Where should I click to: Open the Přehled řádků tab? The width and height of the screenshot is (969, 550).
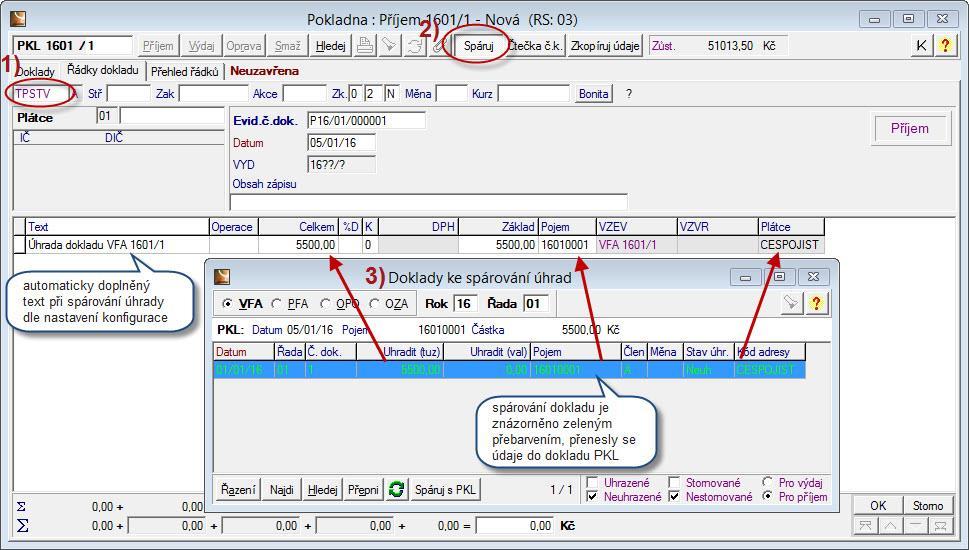tap(185, 72)
